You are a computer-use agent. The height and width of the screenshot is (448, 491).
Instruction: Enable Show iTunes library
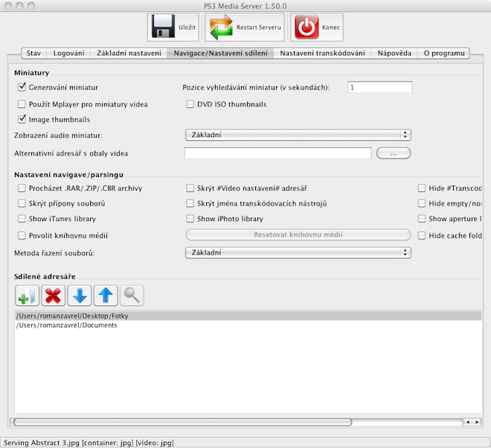click(22, 218)
